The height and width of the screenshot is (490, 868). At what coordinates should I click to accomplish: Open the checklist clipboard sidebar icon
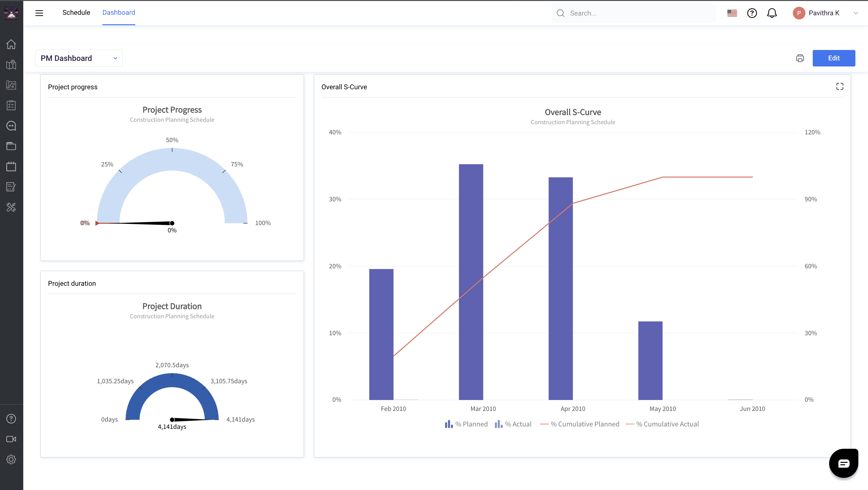click(x=11, y=105)
